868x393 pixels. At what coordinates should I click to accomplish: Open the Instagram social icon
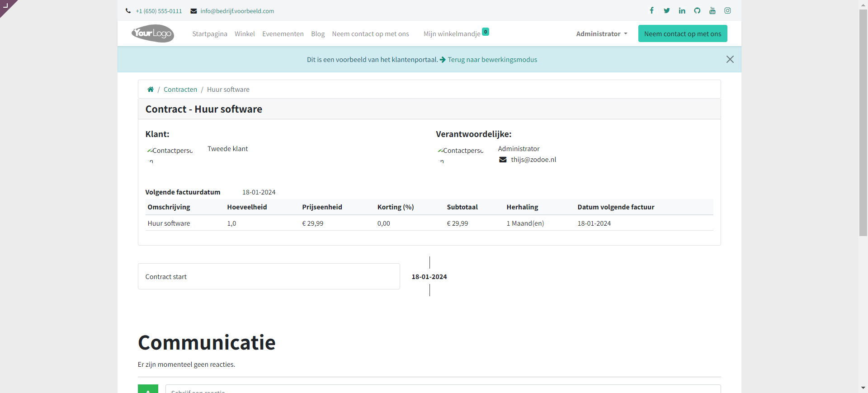pos(727,10)
